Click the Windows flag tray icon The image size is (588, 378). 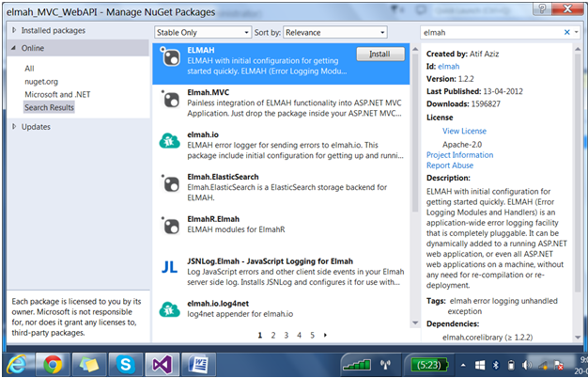point(480,365)
